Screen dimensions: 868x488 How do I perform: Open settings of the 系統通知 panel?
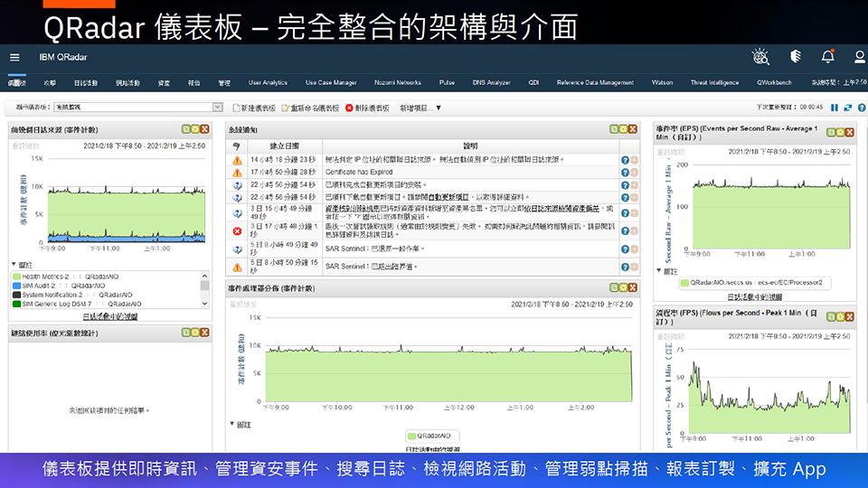click(623, 129)
